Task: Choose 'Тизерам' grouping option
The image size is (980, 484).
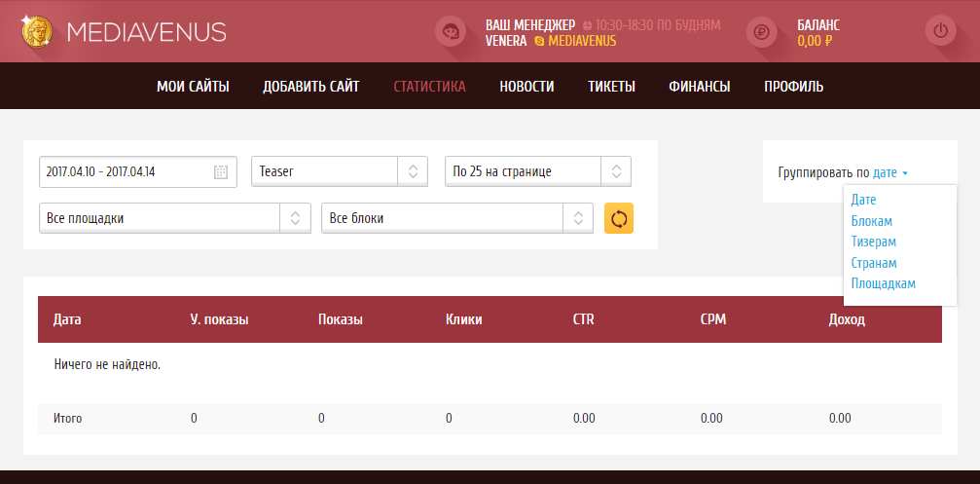Action: pyautogui.click(x=874, y=242)
